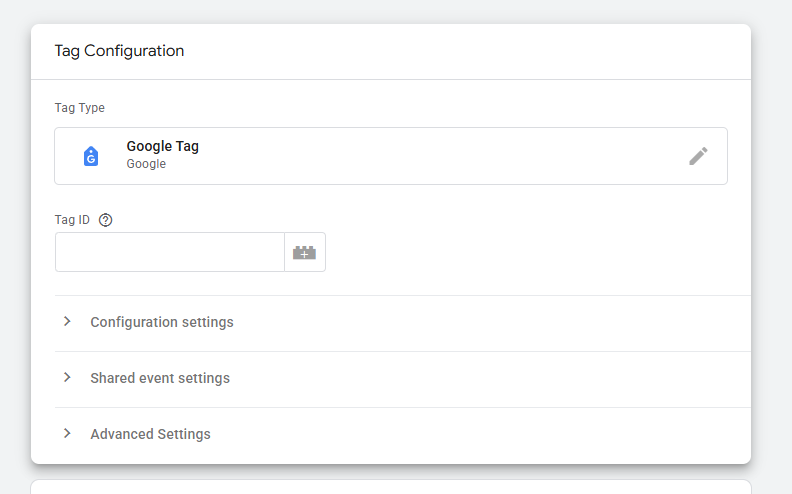The width and height of the screenshot is (792, 494).
Task: Click the Tag Configuration panel heading
Action: [119, 51]
